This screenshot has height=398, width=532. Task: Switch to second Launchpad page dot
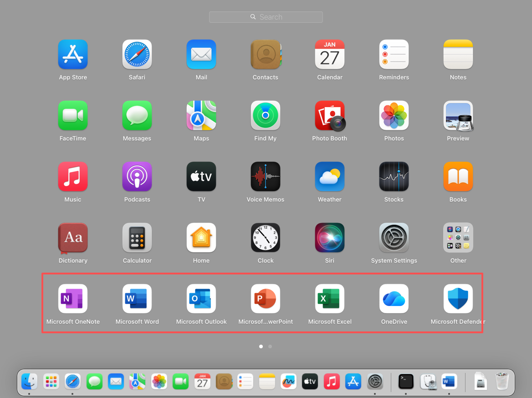(x=270, y=346)
